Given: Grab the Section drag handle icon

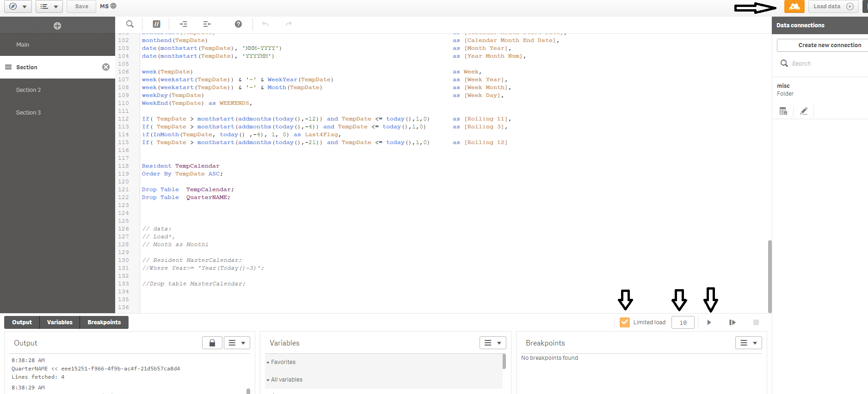Looking at the screenshot, I should 8,67.
